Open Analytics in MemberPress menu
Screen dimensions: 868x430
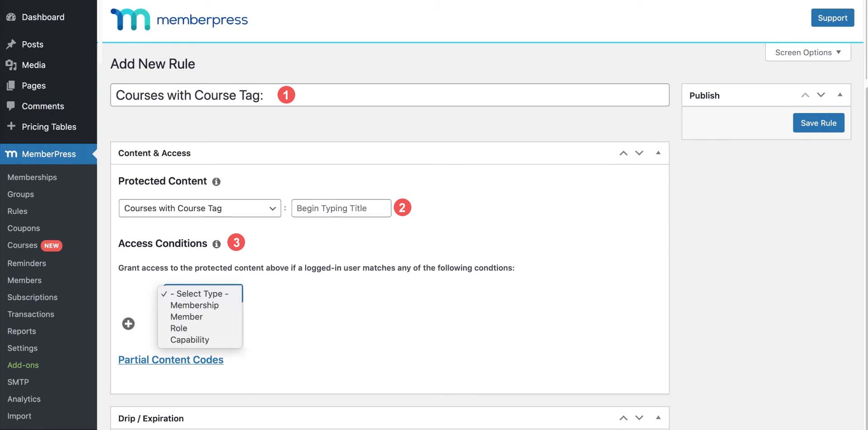(24, 399)
